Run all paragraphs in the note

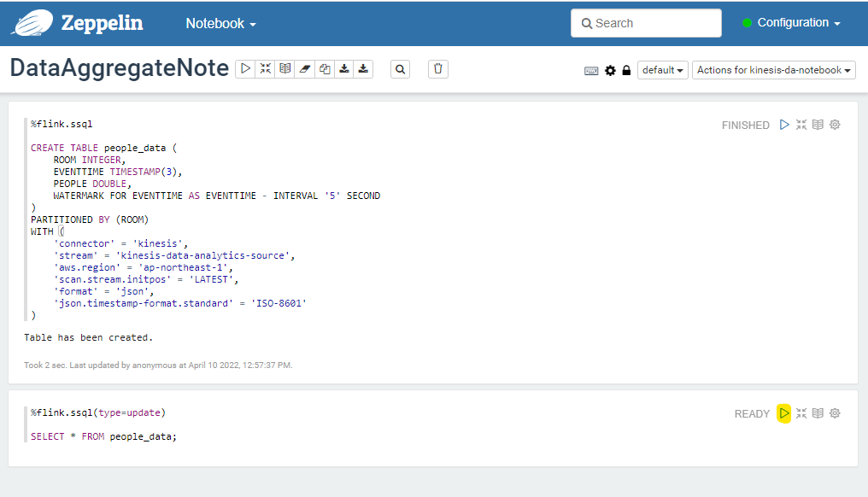[x=245, y=69]
